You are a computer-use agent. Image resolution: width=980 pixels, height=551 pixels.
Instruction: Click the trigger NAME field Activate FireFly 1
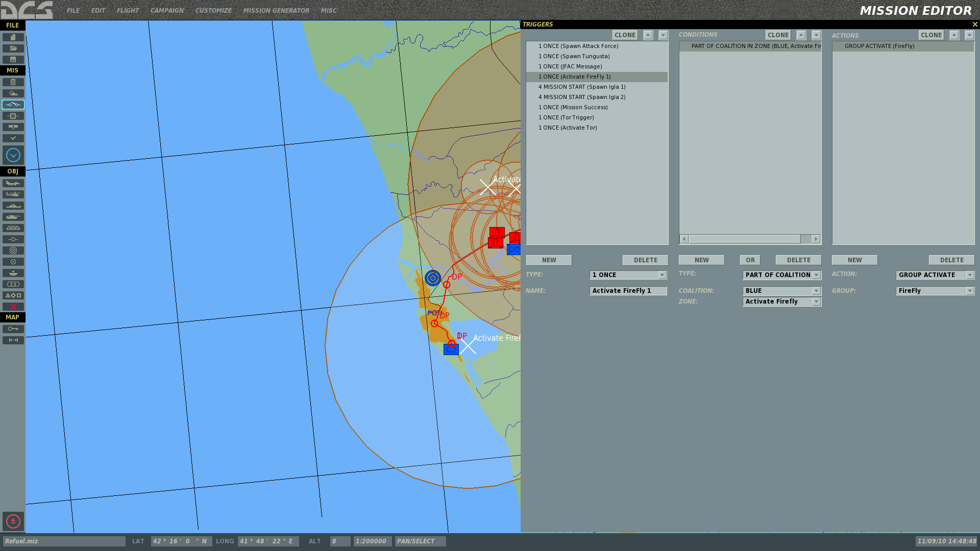pos(628,291)
